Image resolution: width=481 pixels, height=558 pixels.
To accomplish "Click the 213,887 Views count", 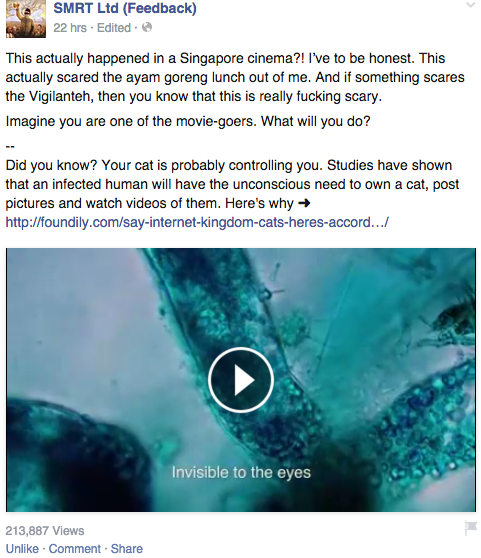I will point(45,531).
